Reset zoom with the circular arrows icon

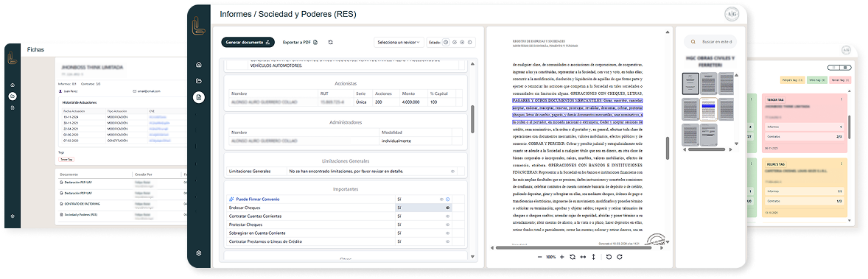click(x=573, y=257)
